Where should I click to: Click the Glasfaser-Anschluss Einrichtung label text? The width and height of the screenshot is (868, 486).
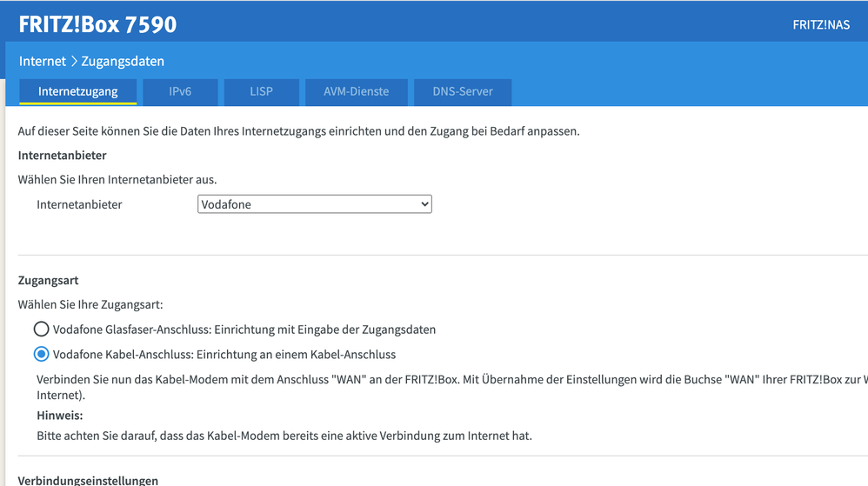(244, 330)
